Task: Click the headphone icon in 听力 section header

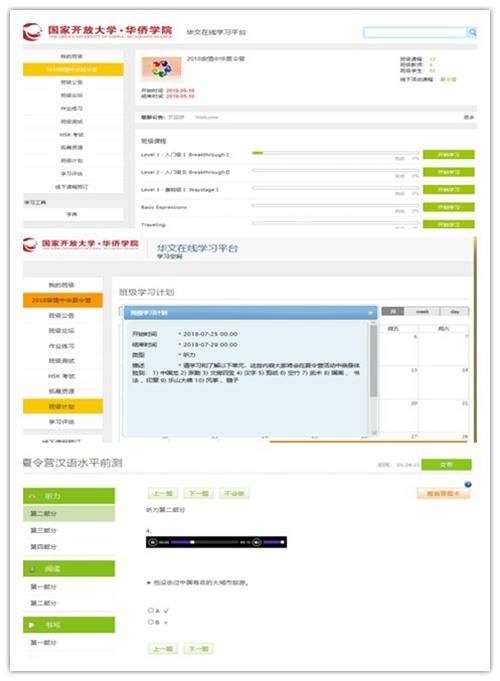Action: pyautogui.click(x=32, y=496)
